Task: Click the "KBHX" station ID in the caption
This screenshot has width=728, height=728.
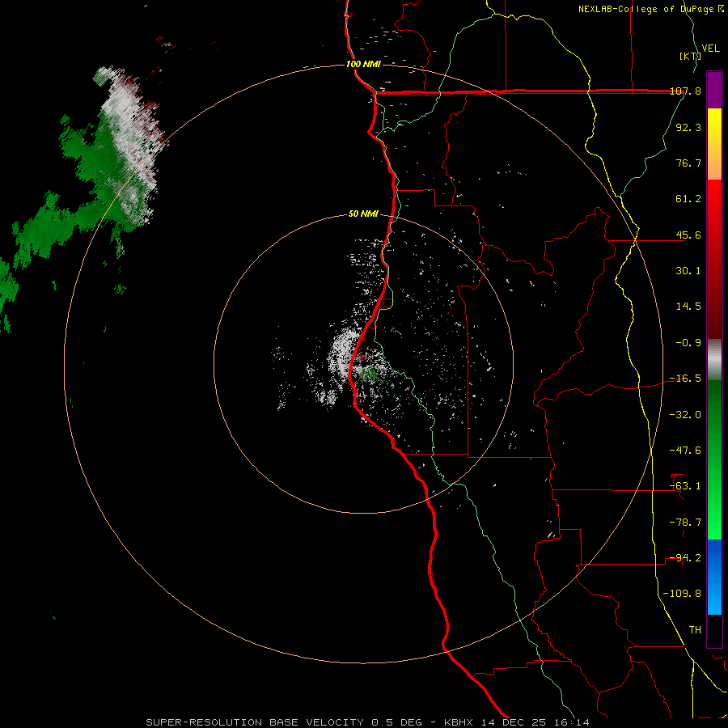Action: 459,722
